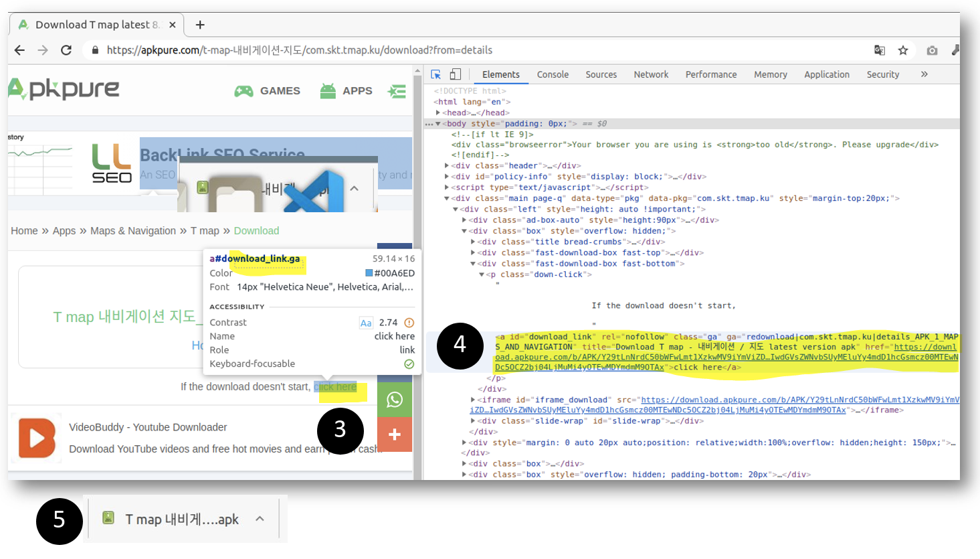Expand the div class="header" node
The image size is (980, 559).
pyautogui.click(x=447, y=166)
